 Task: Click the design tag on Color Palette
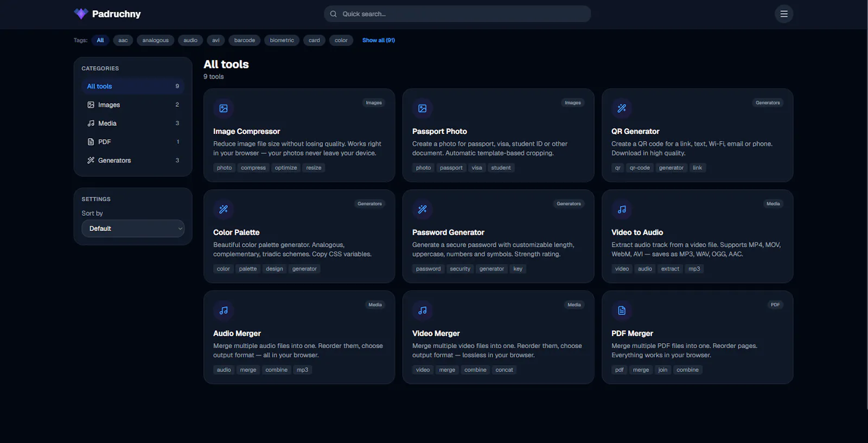click(275, 269)
